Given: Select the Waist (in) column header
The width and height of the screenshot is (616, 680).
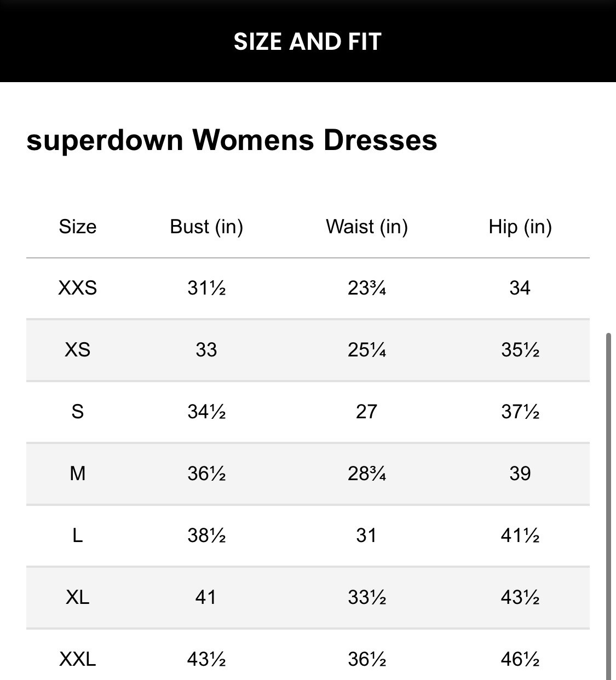Looking at the screenshot, I should [x=367, y=227].
